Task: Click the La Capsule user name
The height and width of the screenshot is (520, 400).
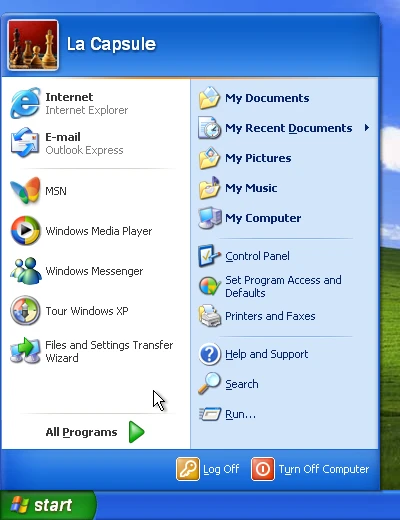Action: (111, 44)
